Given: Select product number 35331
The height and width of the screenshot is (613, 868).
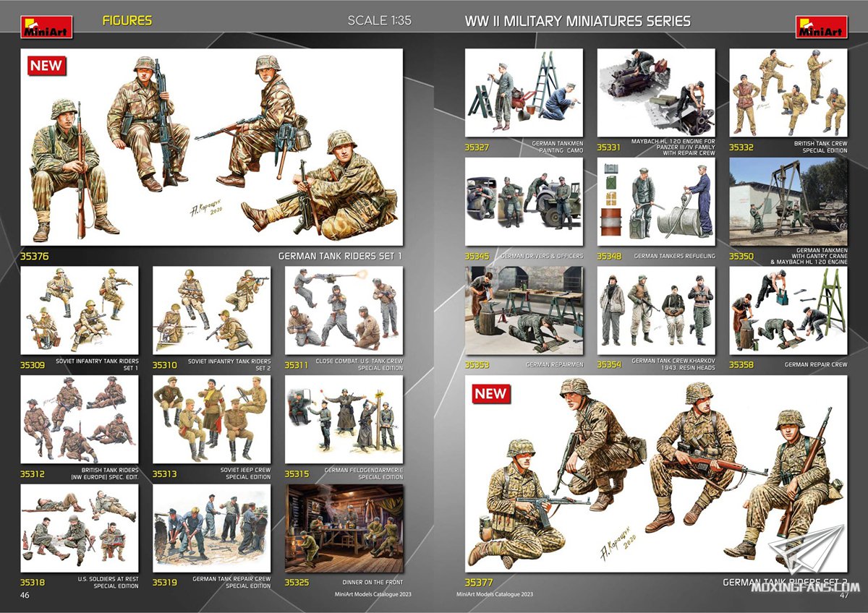Looking at the screenshot, I should tap(609, 147).
